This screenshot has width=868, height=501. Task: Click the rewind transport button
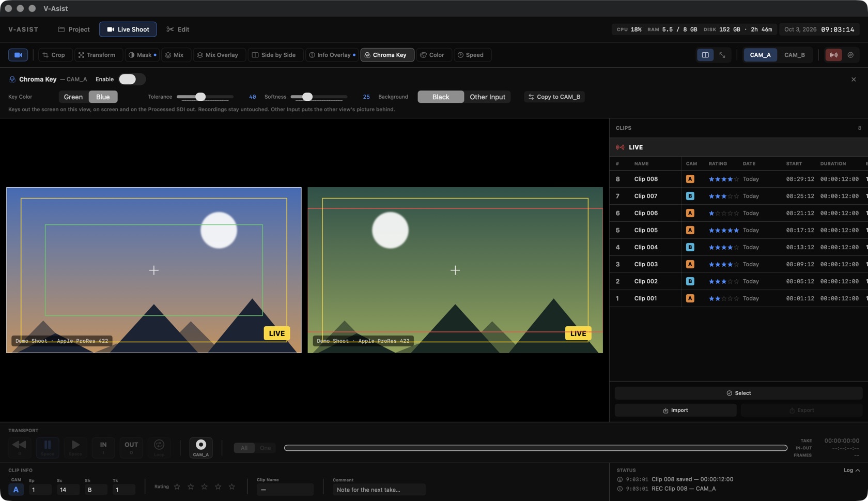click(x=19, y=447)
